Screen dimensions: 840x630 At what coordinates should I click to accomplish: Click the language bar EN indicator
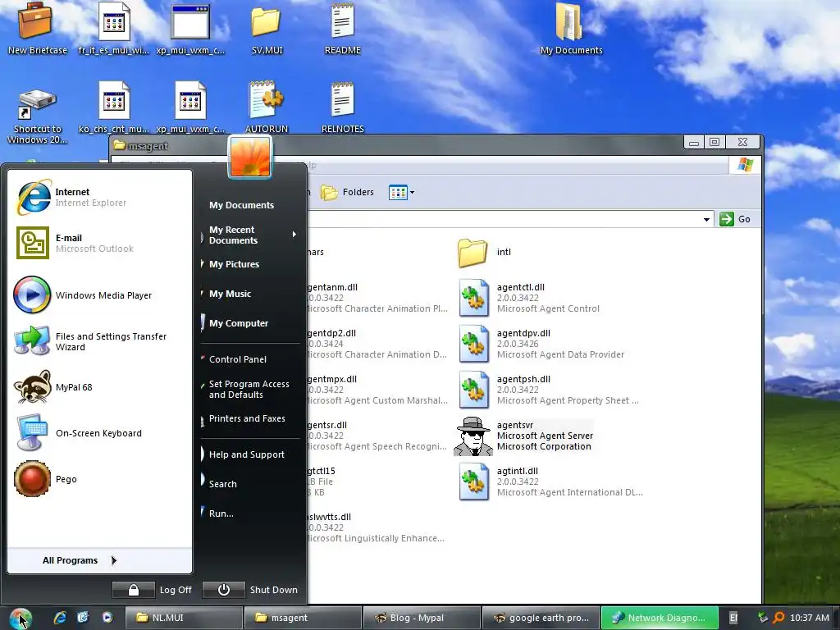click(733, 618)
